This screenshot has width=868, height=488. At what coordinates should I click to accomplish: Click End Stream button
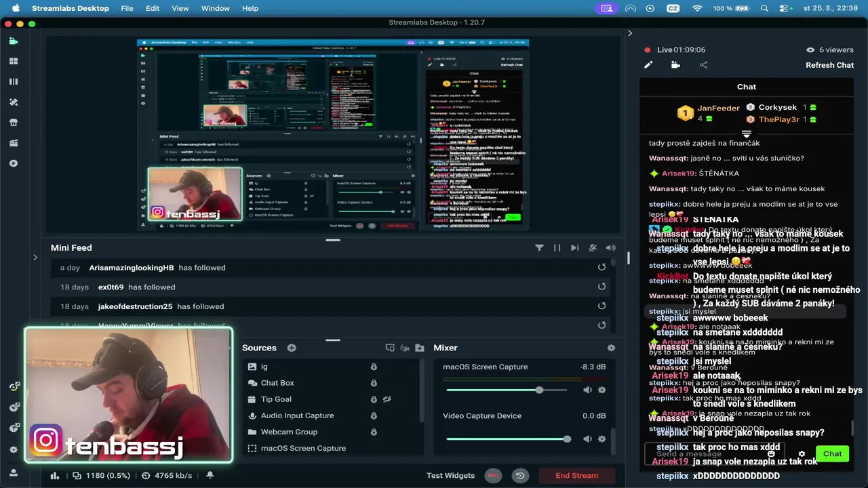[x=577, y=476]
